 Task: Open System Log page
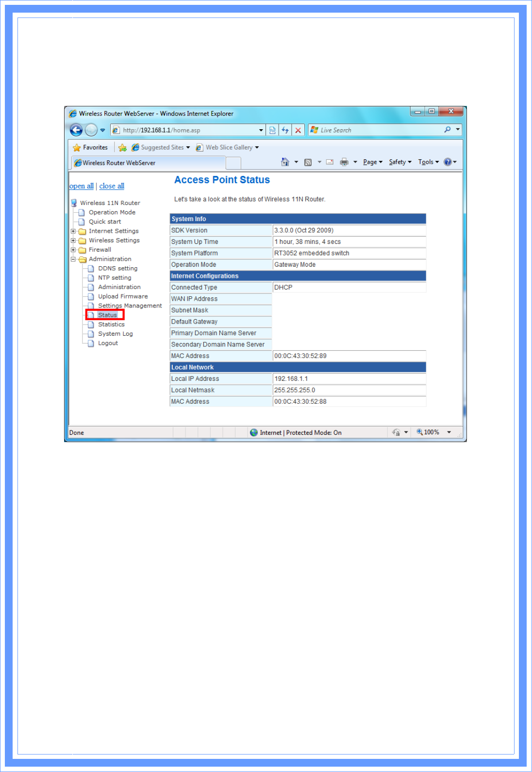click(116, 334)
